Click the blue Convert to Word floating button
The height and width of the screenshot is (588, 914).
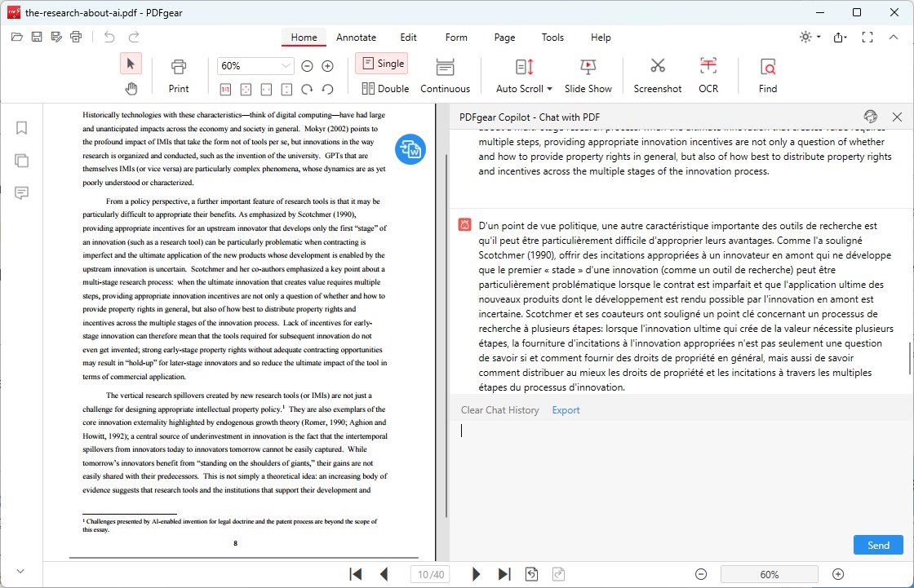pyautogui.click(x=410, y=149)
